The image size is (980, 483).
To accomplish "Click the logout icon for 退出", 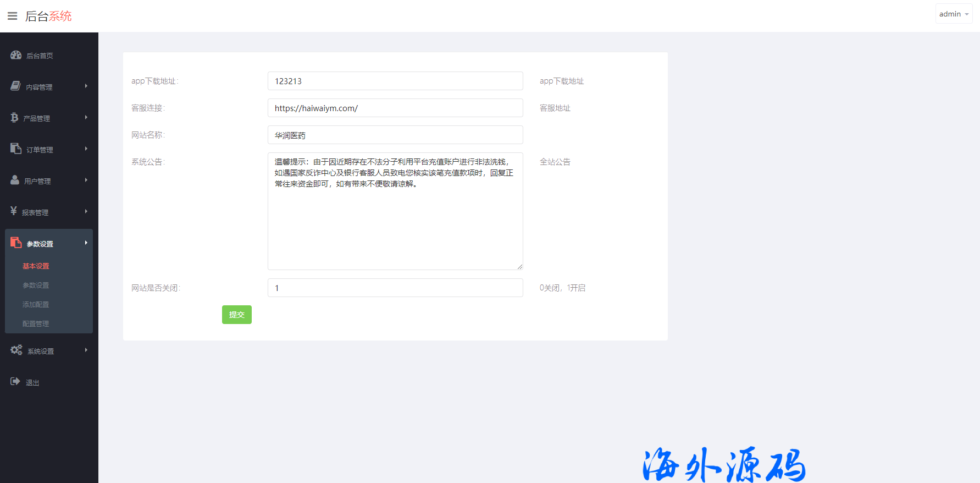I will pos(15,382).
